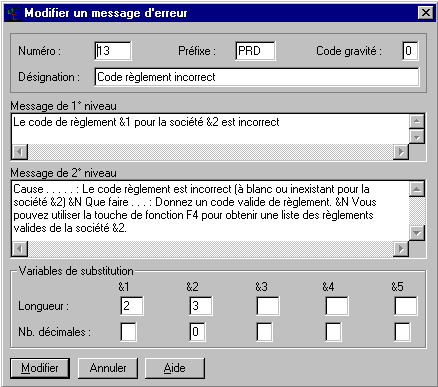Screen dimensions: 438x387
Task: Click the Message de 1° niveau text area
Action: tap(210, 129)
